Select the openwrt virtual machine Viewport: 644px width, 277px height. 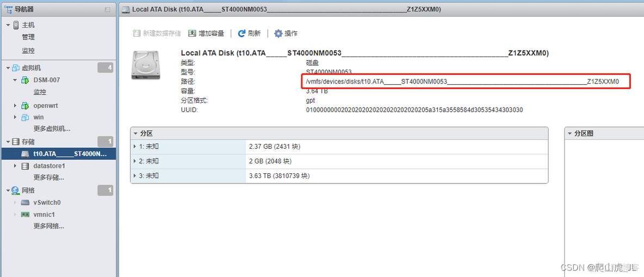coord(46,105)
